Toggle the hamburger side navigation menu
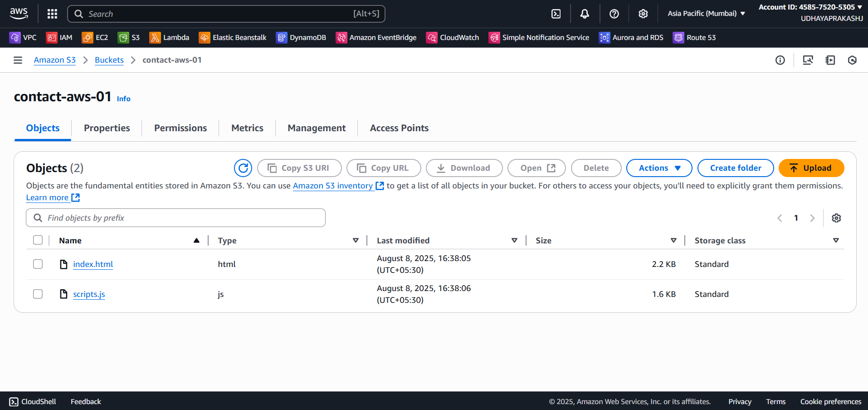The height and width of the screenshot is (410, 868). 18,60
